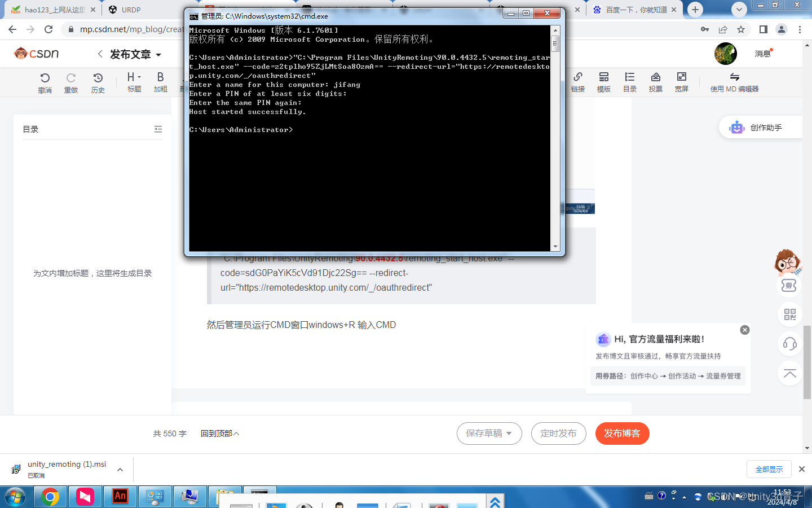Click the 定时发布 button
This screenshot has width=812, height=508.
tap(558, 433)
